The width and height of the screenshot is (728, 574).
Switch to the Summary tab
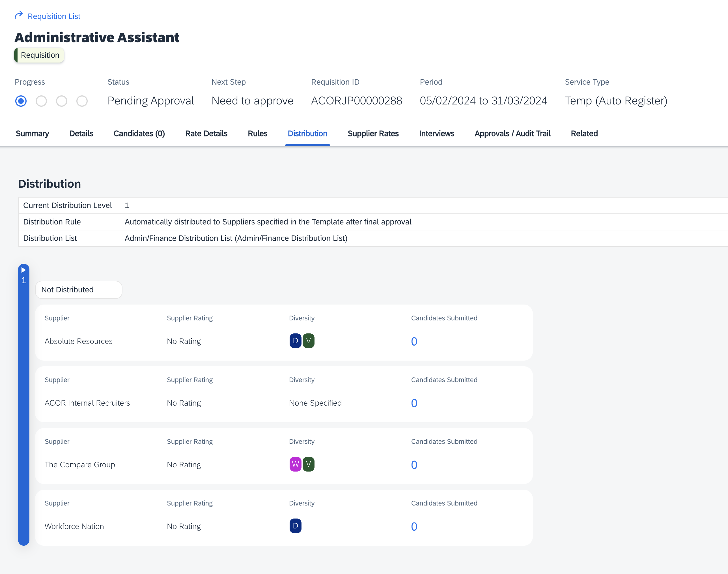coord(32,133)
